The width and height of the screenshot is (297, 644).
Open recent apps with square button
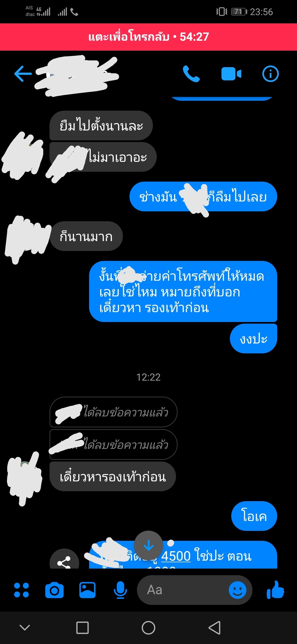82,628
